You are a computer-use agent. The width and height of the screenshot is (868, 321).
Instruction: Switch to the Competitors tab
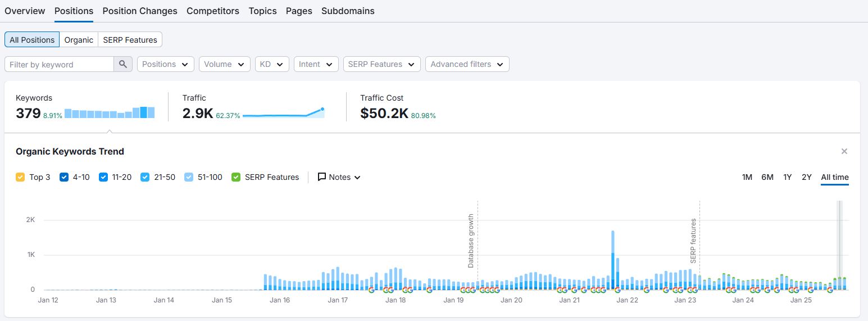(x=212, y=11)
